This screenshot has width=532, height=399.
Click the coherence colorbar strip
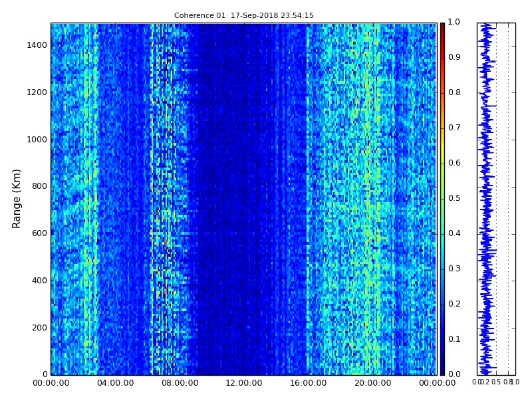click(442, 199)
